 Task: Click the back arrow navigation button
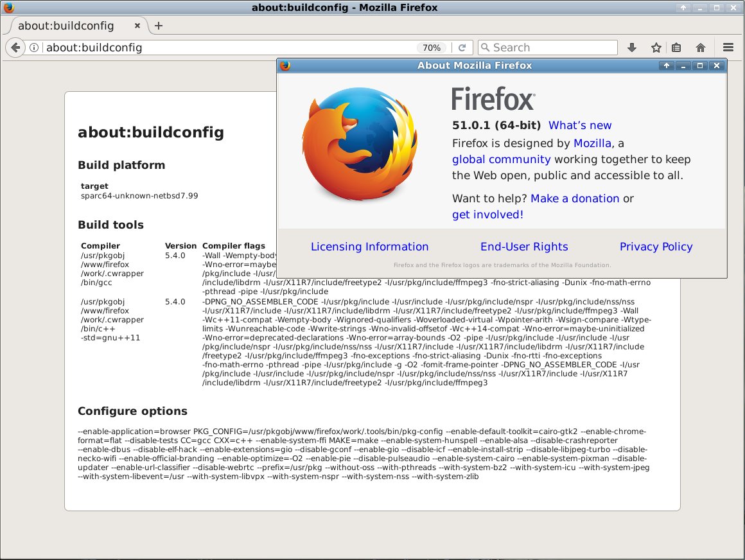coord(15,48)
